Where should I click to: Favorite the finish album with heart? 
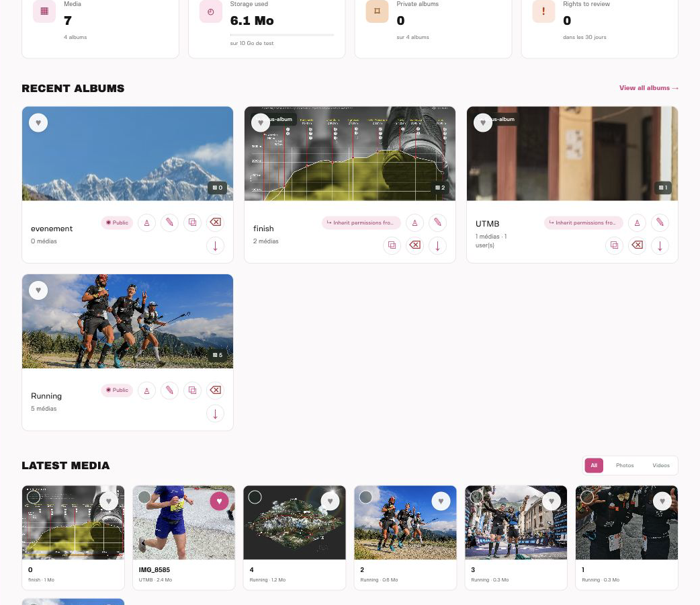[261, 123]
